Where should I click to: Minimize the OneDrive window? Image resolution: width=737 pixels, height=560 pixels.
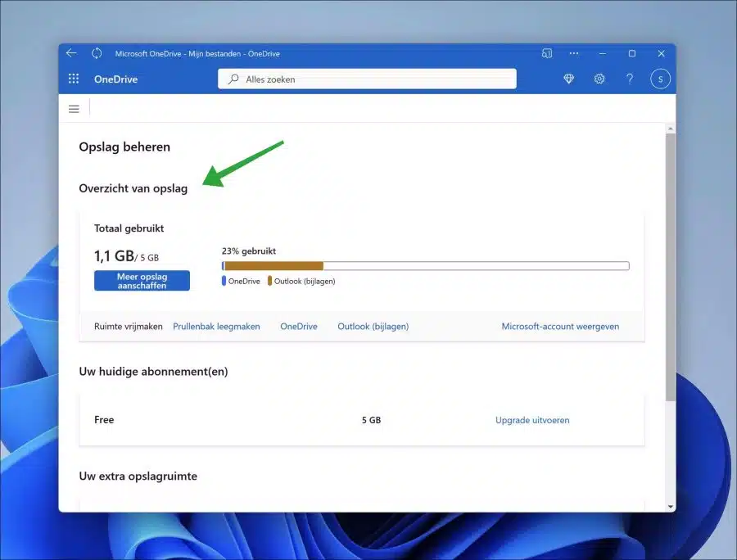click(x=603, y=53)
